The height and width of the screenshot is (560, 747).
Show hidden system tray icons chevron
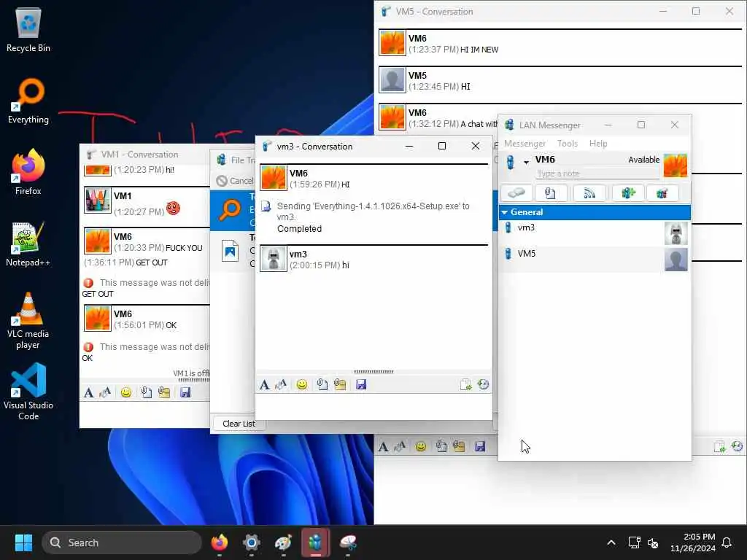611,542
